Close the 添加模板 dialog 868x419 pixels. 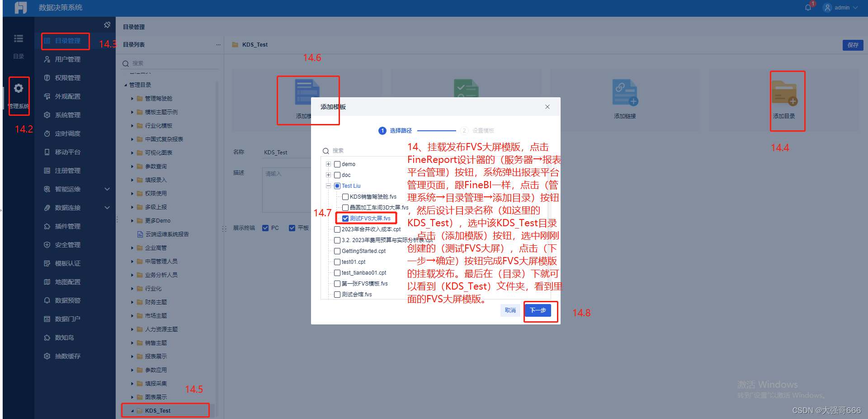tap(547, 107)
